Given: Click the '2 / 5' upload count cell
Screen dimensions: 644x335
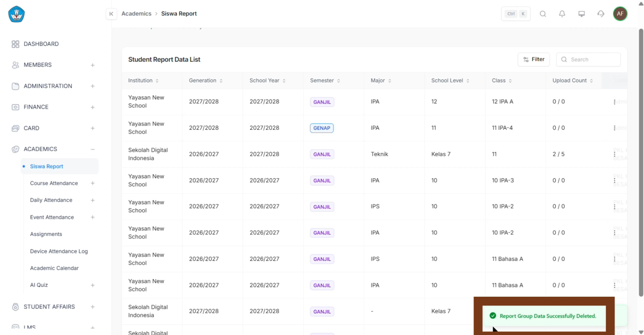Looking at the screenshot, I should (x=558, y=154).
